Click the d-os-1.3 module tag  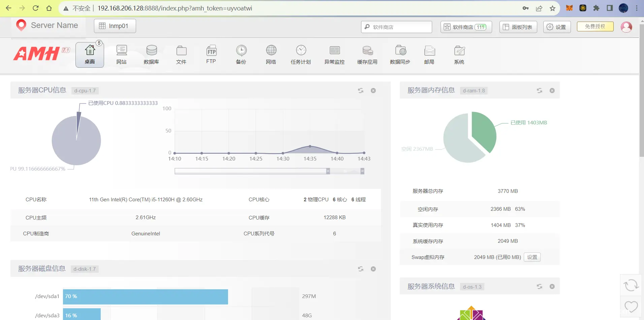click(x=472, y=287)
